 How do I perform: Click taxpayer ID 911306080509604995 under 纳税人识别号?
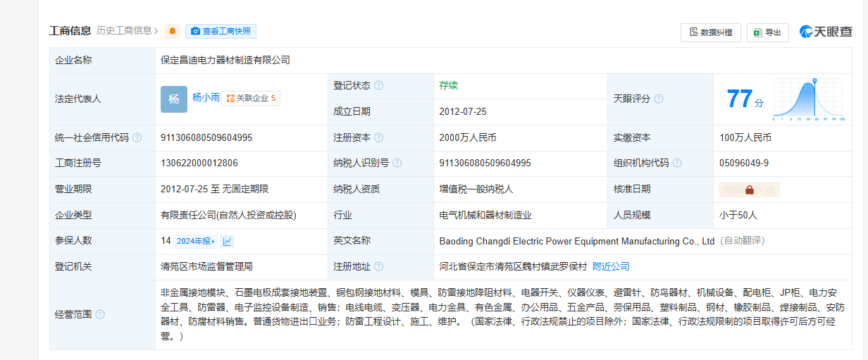click(x=485, y=163)
